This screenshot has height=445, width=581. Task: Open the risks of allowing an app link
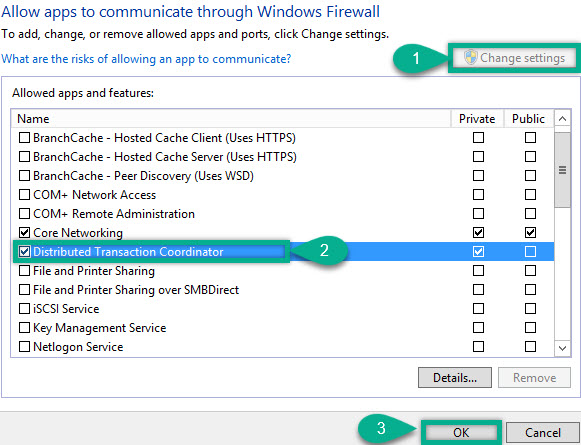tap(146, 59)
